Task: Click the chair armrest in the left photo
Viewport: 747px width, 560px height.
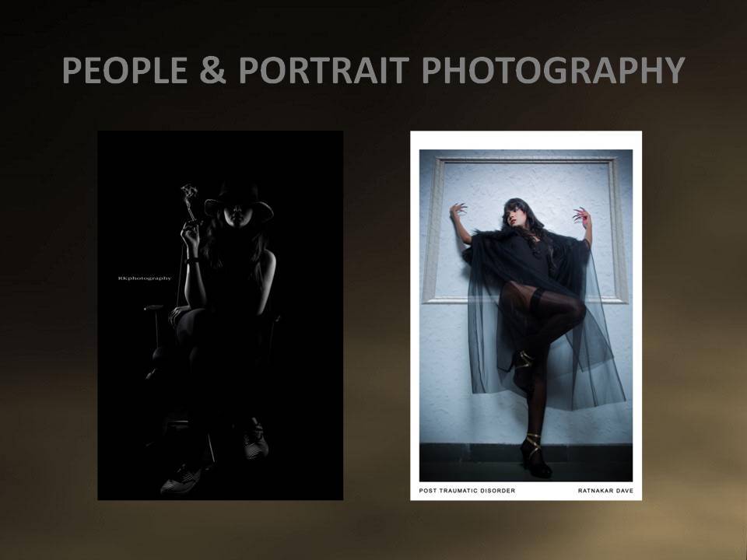Action: [x=154, y=310]
